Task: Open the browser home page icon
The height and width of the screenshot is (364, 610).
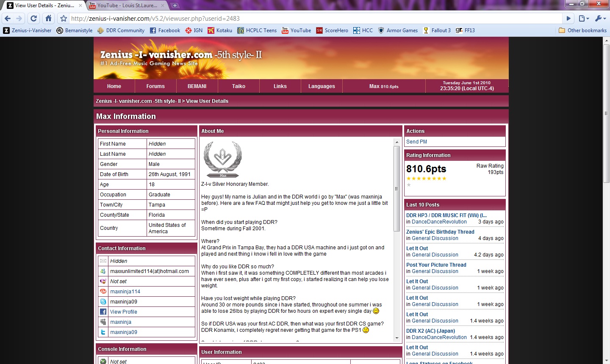Action: click(x=48, y=18)
